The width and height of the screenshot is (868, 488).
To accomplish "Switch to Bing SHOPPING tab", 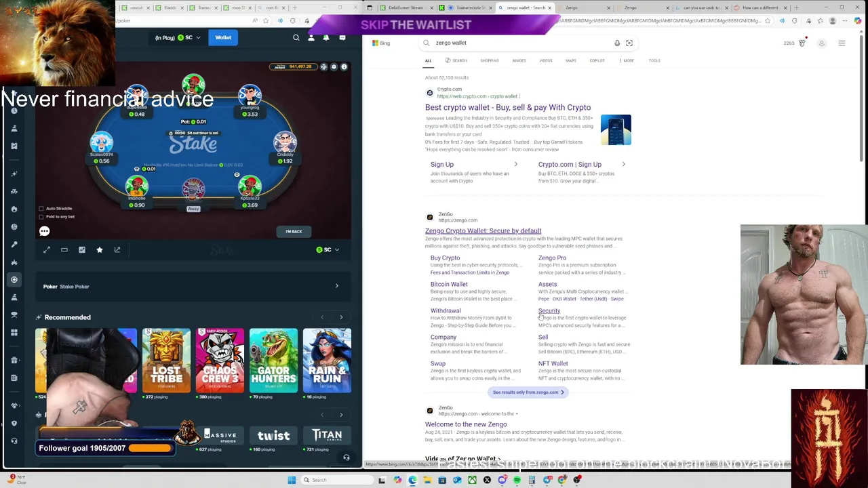I will point(490,61).
